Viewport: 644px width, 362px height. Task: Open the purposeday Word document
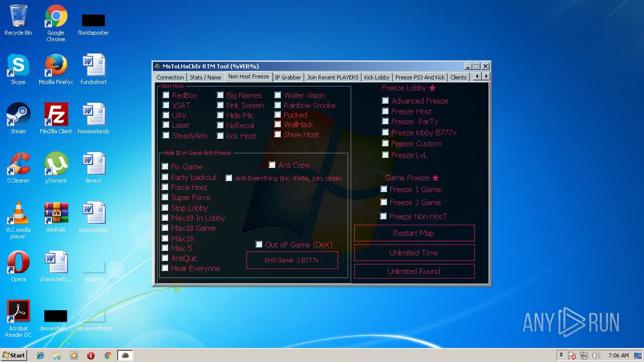click(x=94, y=217)
